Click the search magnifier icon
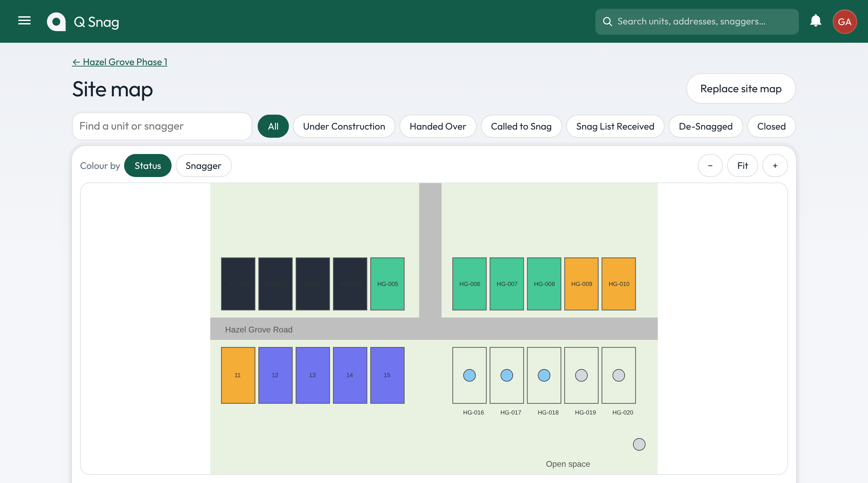Viewport: 868px width, 483px height. [x=607, y=22]
